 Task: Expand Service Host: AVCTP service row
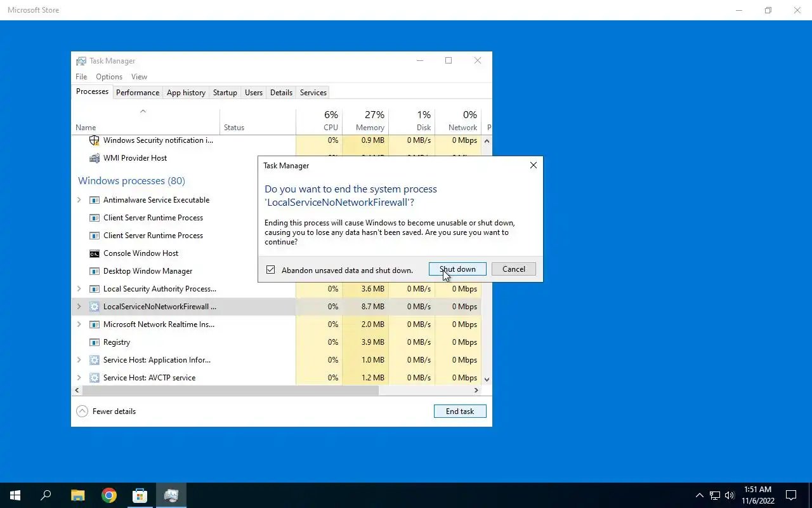(x=79, y=378)
